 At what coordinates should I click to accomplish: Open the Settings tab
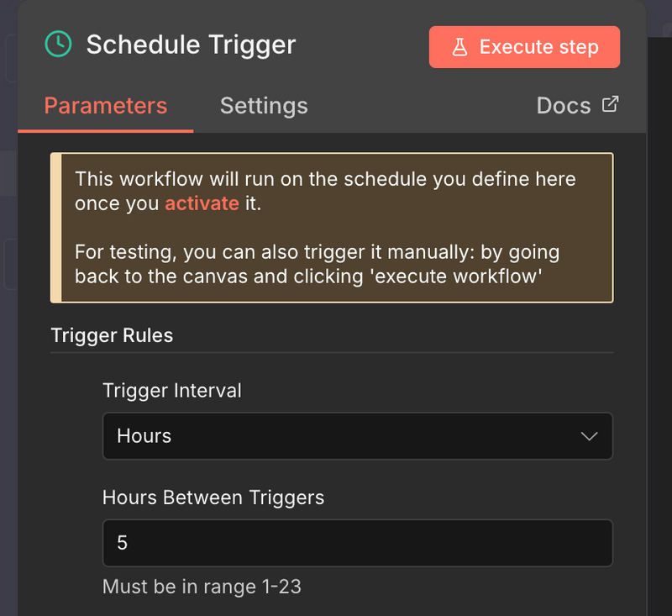[264, 106]
